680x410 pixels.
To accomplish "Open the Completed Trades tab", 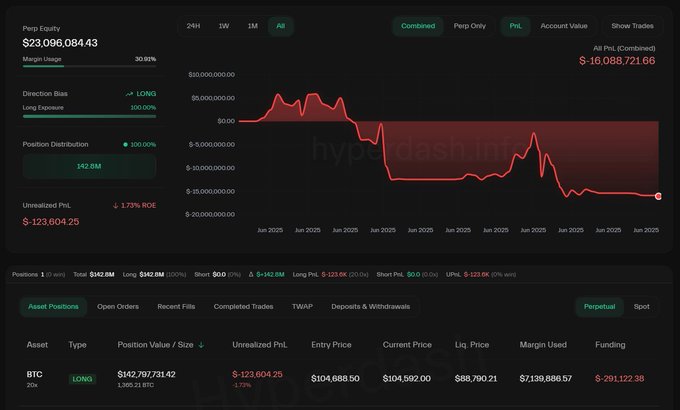I will pos(243,307).
